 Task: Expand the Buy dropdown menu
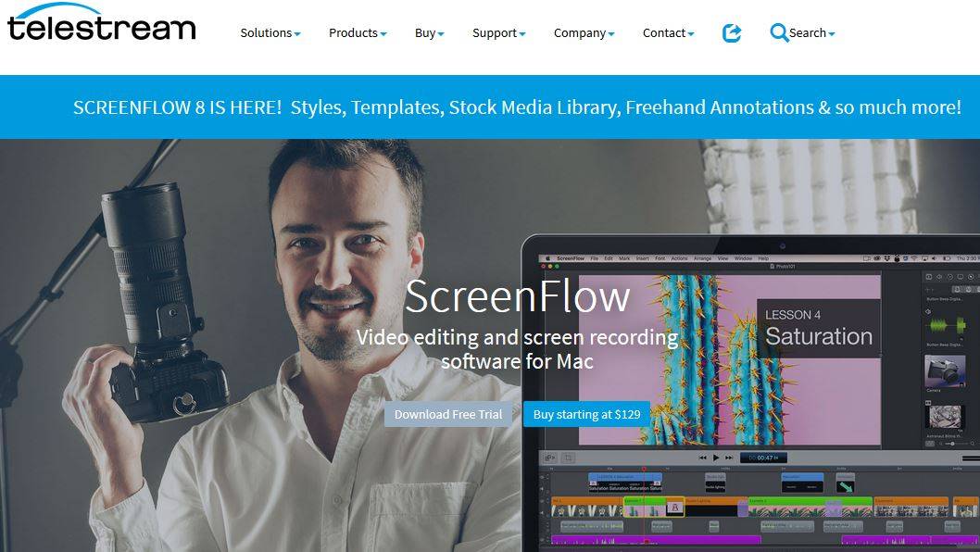(x=430, y=33)
